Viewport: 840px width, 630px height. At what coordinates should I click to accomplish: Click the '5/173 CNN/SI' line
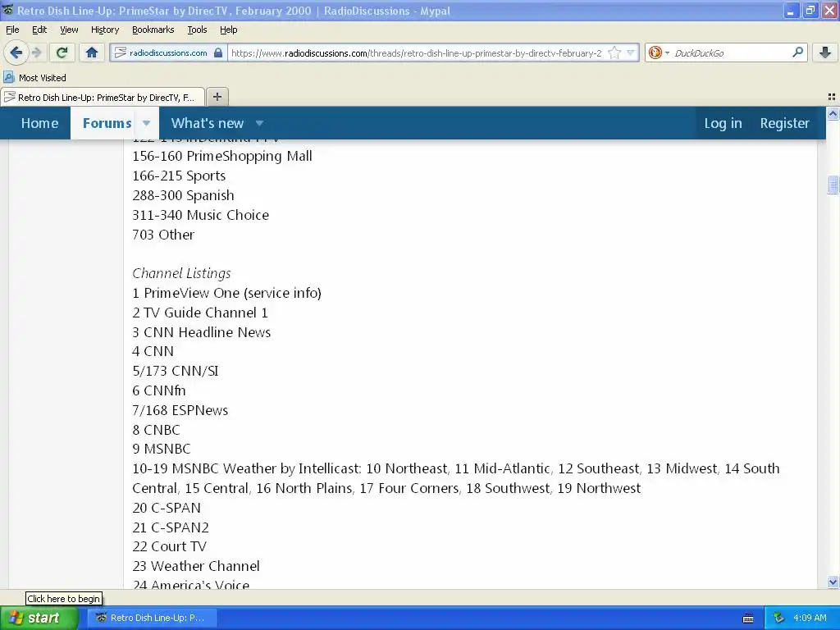click(x=176, y=372)
